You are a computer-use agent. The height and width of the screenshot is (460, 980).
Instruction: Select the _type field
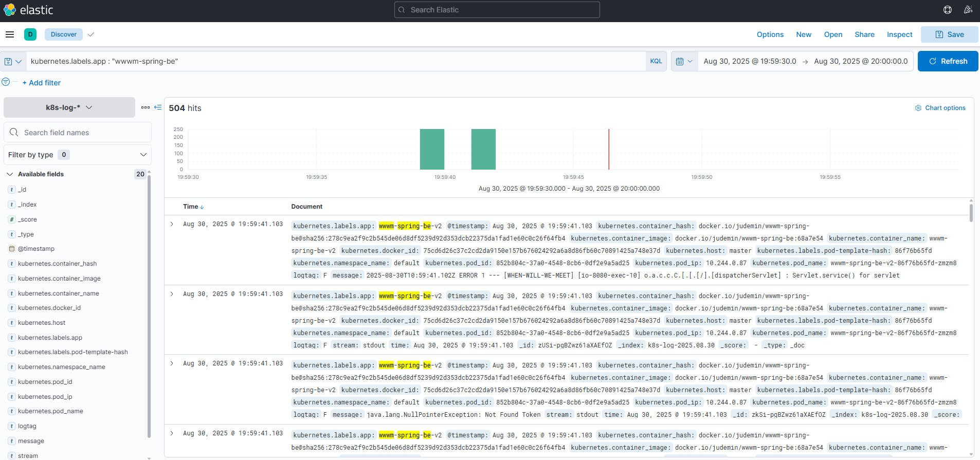[26, 234]
